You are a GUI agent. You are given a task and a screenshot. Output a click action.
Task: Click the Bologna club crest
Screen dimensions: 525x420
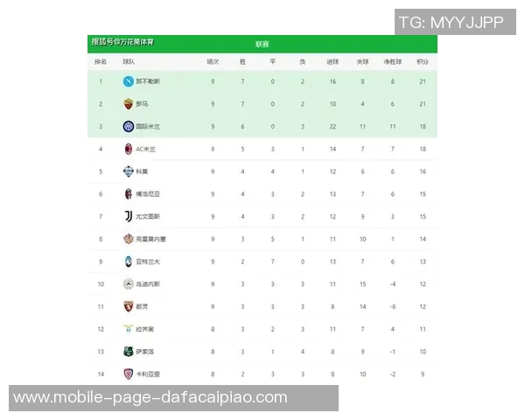coord(129,194)
